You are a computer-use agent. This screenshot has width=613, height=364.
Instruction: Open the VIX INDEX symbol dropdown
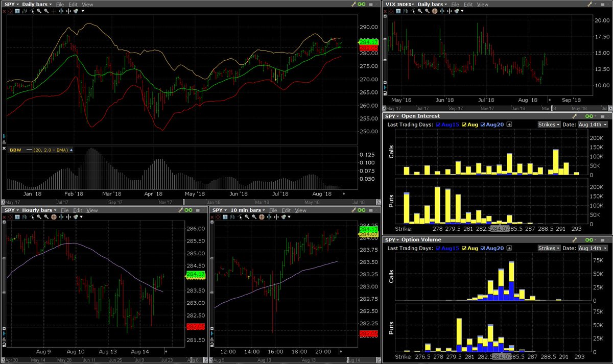tap(399, 4)
